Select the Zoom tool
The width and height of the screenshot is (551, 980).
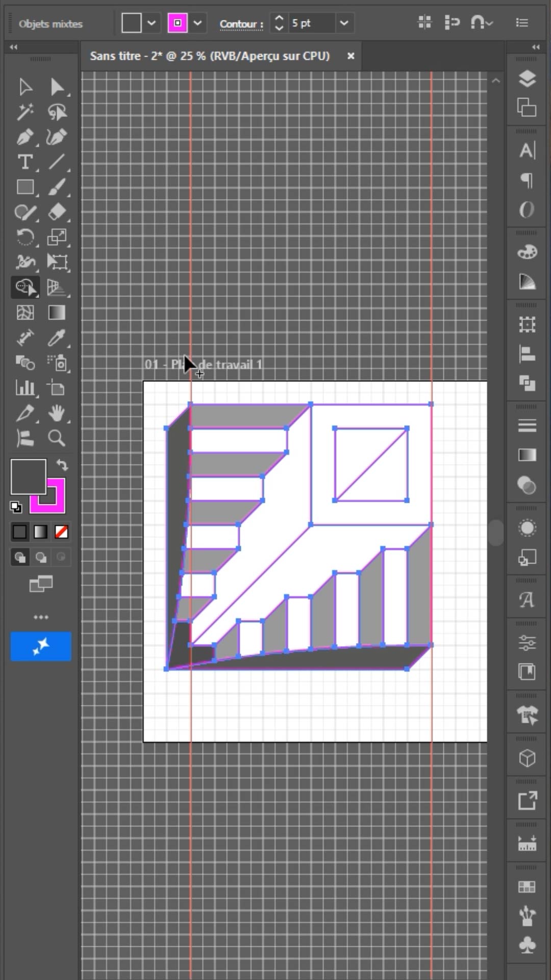click(x=57, y=438)
